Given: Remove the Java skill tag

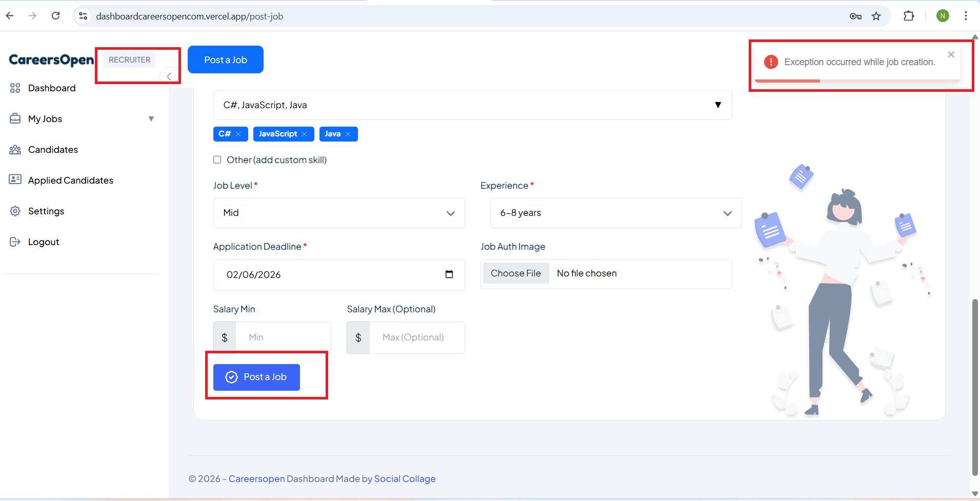Looking at the screenshot, I should [348, 134].
